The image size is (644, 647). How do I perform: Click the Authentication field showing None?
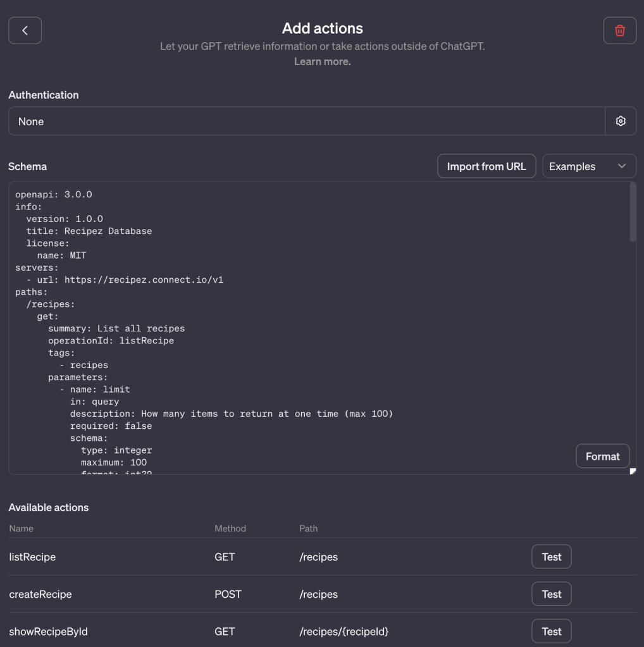coord(307,121)
